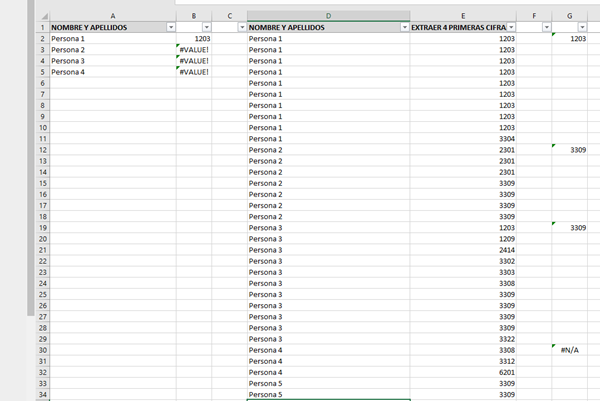Click cell B2 with value 1203
This screenshot has height=401, width=600.
pyautogui.click(x=194, y=39)
